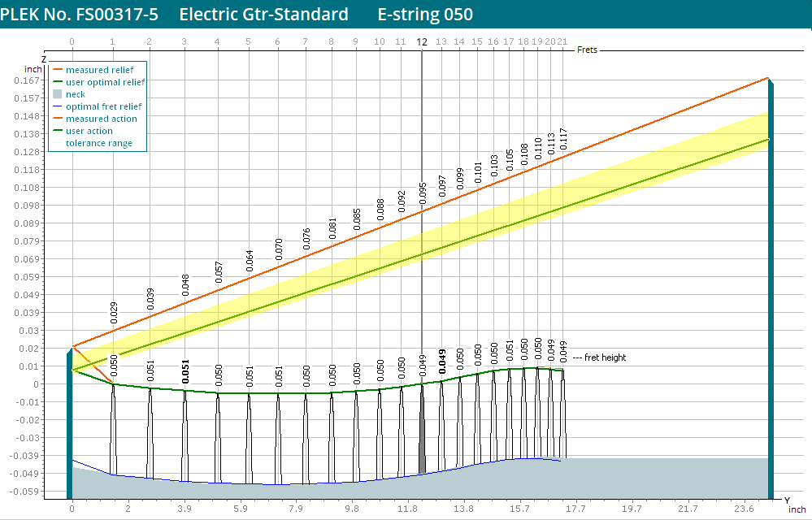Toggle the 'user optimal relief' legend entry

pyautogui.click(x=105, y=82)
